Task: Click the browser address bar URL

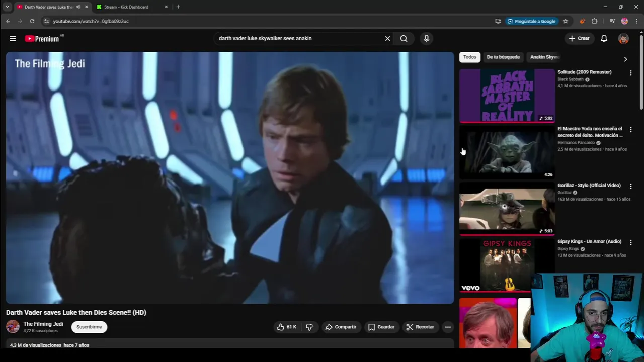Action: [91, 21]
